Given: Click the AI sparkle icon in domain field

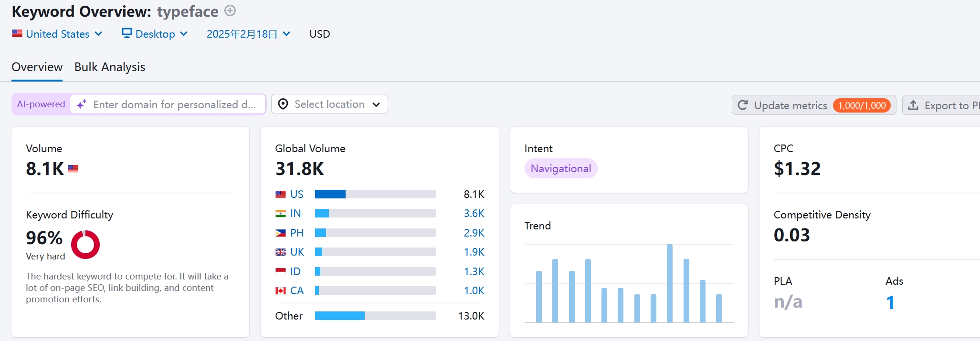Looking at the screenshot, I should (82, 104).
